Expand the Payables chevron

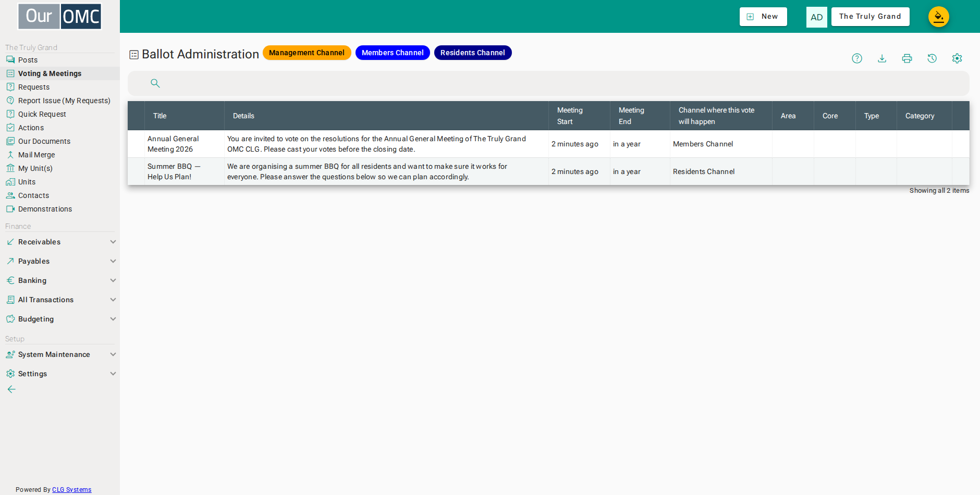click(113, 261)
